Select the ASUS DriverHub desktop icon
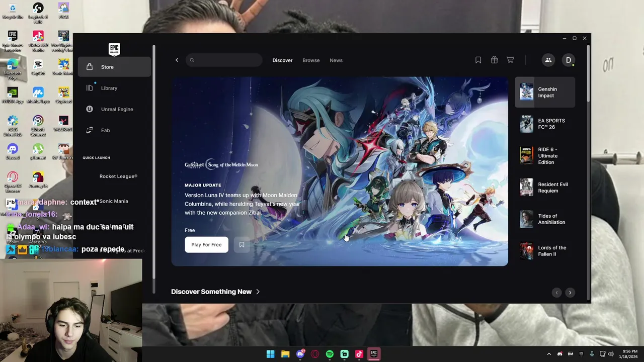The height and width of the screenshot is (362, 644). [x=13, y=126]
